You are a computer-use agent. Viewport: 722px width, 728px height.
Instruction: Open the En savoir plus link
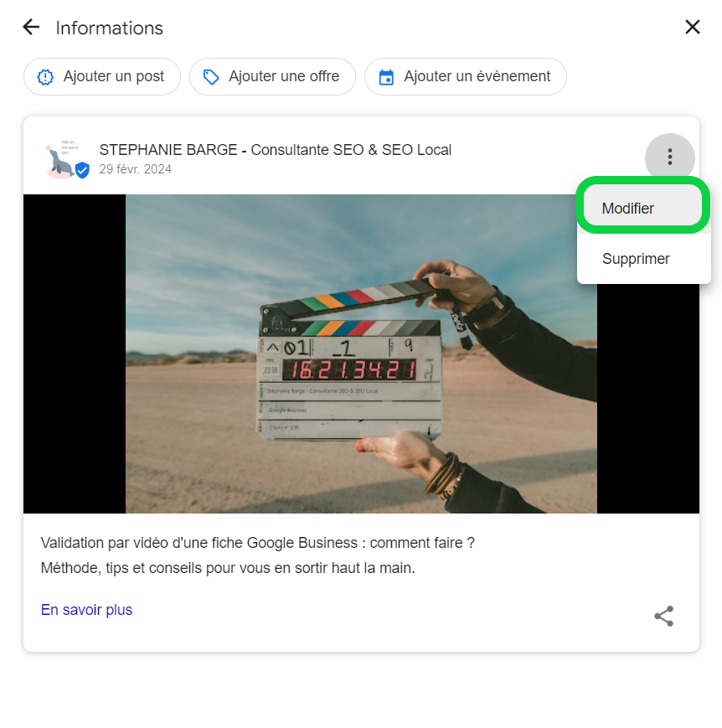(86, 610)
